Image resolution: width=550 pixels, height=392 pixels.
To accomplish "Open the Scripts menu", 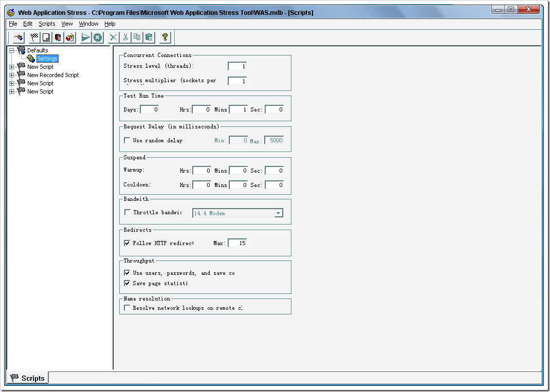I will click(47, 24).
